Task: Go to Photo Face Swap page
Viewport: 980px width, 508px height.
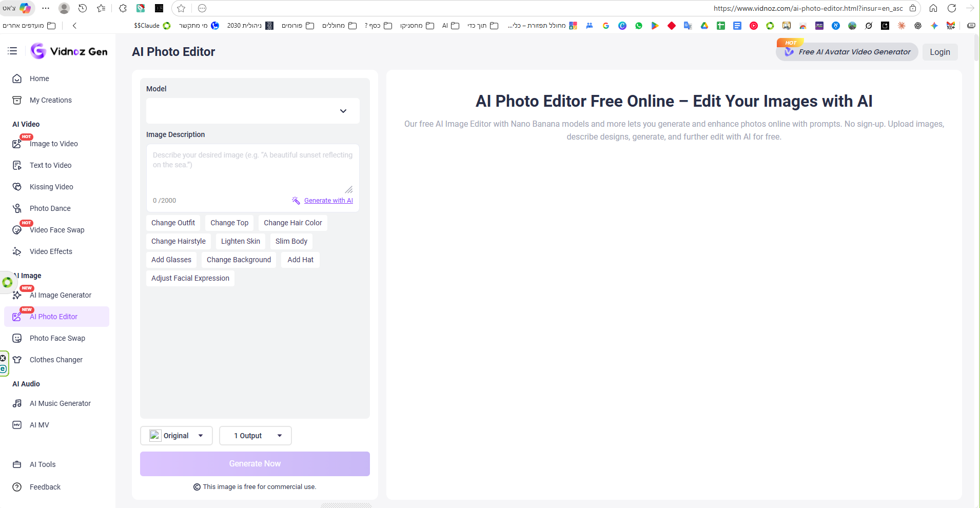Action: click(57, 338)
